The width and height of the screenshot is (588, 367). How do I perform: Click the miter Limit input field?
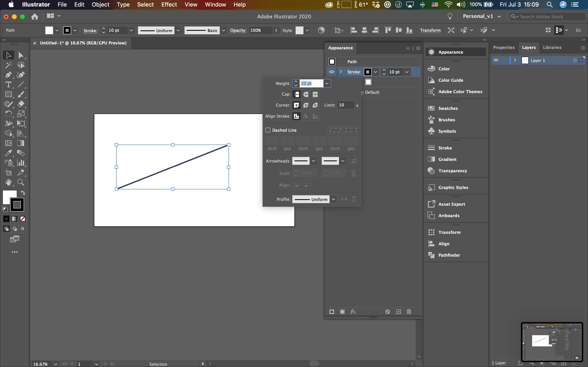pyautogui.click(x=345, y=105)
